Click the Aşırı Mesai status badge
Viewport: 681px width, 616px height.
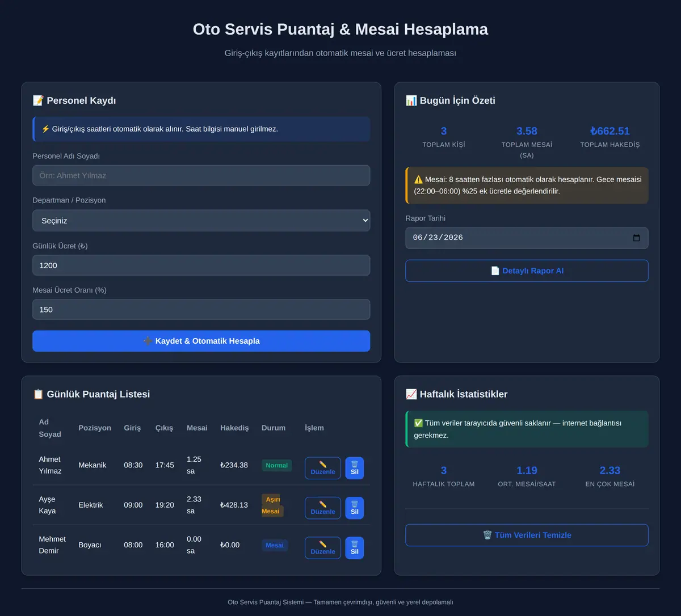pyautogui.click(x=272, y=505)
